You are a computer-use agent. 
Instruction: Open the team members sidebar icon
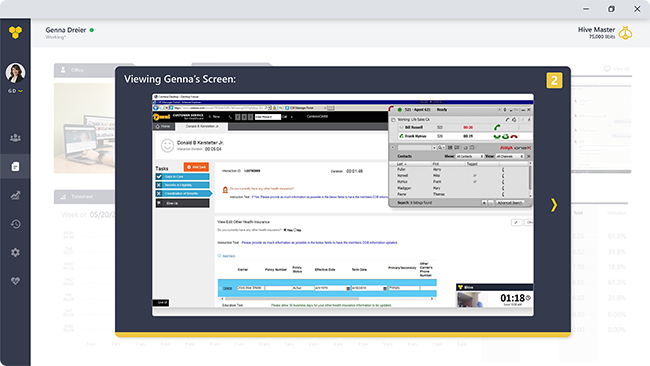pyautogui.click(x=15, y=138)
